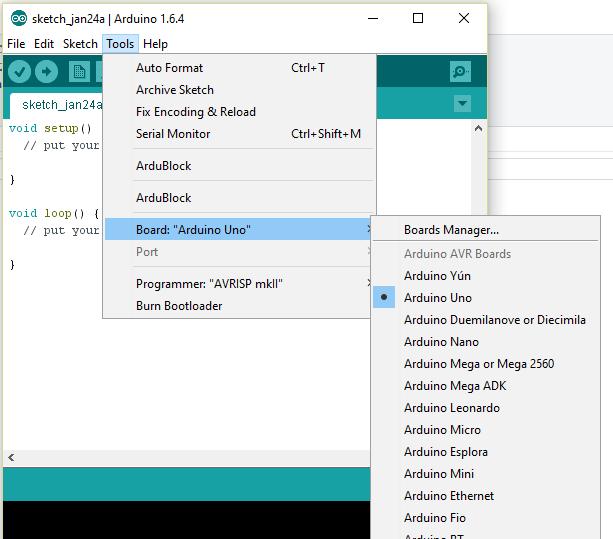Expand Programmer: "AVRISP mkII" submenu

click(x=238, y=284)
